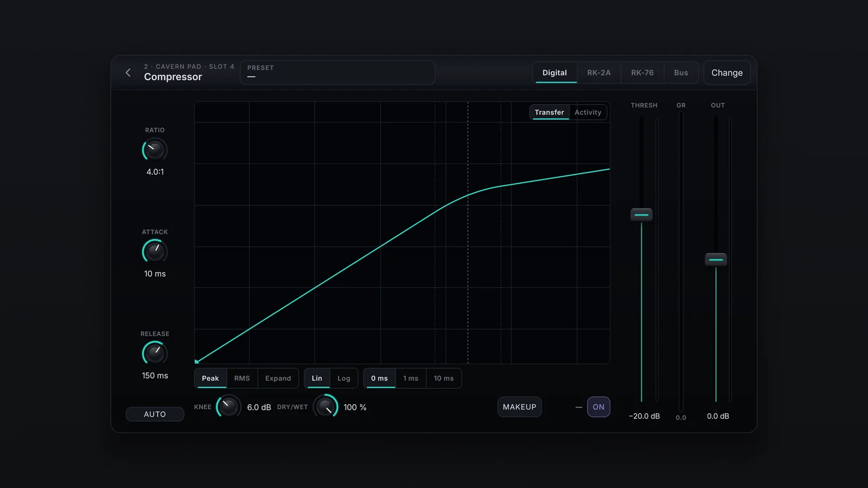868x488 pixels.
Task: Click the Attack knob
Action: pyautogui.click(x=155, y=252)
